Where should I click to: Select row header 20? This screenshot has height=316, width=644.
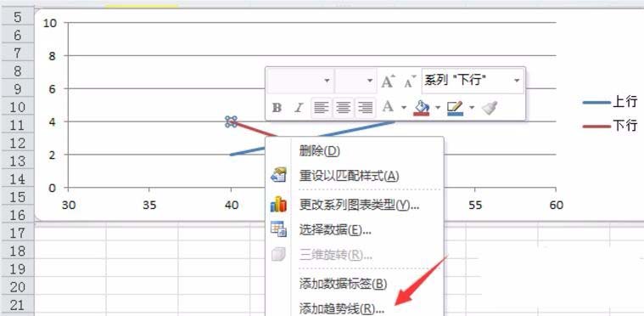point(17,287)
